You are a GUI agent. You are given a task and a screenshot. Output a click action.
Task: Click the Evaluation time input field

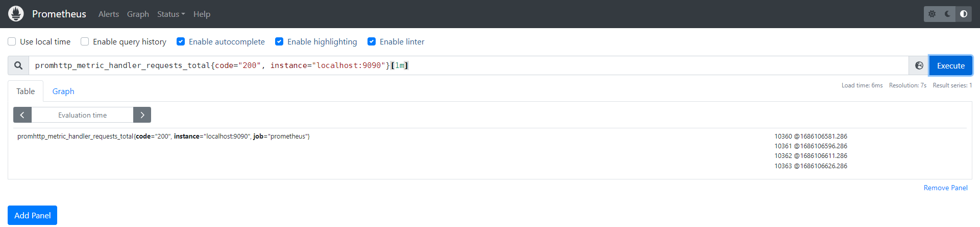[82, 115]
